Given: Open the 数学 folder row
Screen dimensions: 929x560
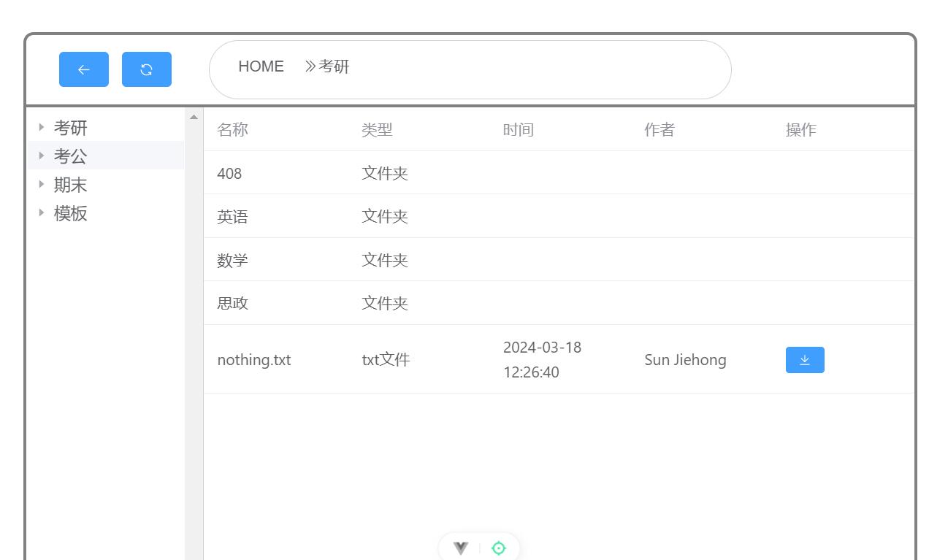Looking at the screenshot, I should pyautogui.click(x=232, y=260).
